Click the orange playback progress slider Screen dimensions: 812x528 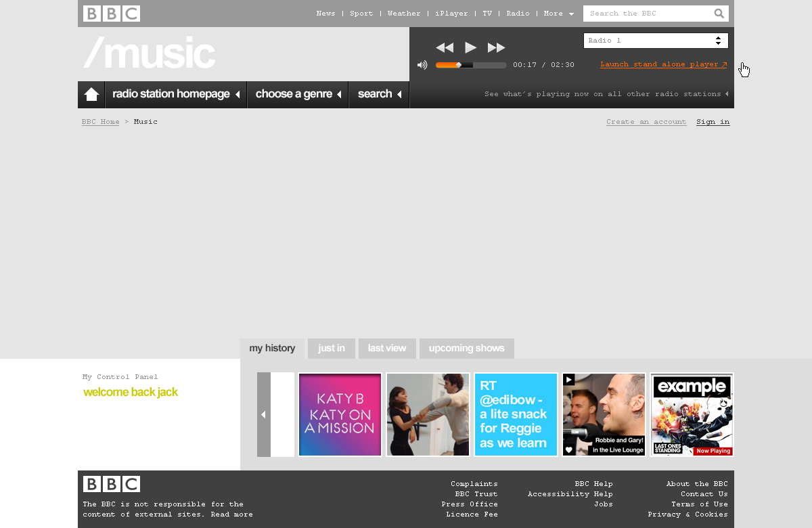click(471, 65)
